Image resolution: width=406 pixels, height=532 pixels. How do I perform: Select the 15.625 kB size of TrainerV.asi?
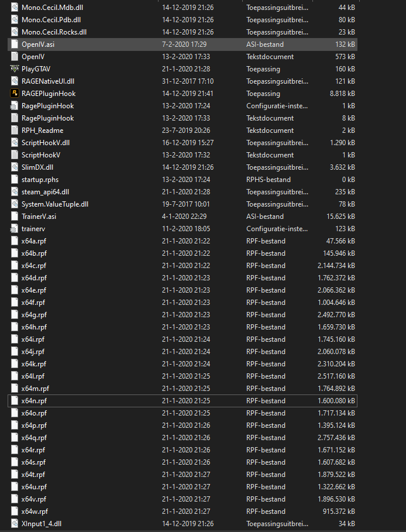[x=340, y=217]
